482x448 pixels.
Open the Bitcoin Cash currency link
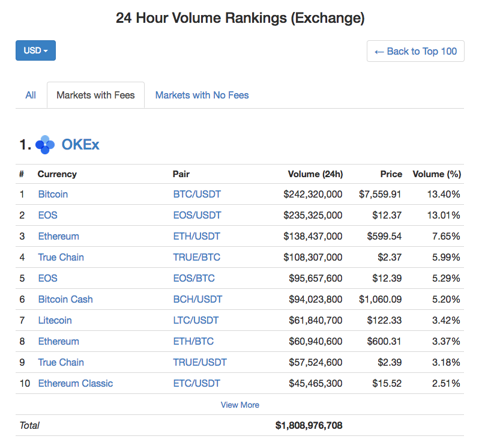click(65, 299)
